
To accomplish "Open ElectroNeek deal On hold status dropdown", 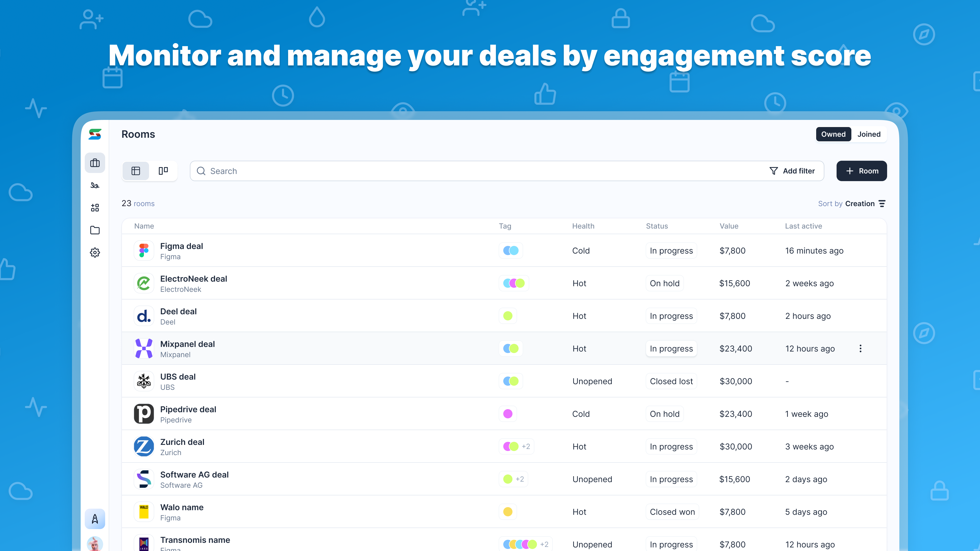I will click(x=664, y=283).
